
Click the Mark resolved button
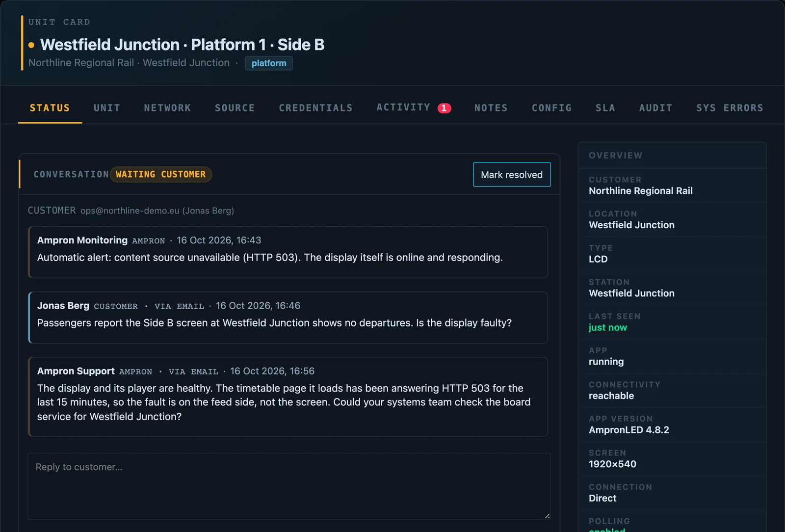click(x=512, y=175)
